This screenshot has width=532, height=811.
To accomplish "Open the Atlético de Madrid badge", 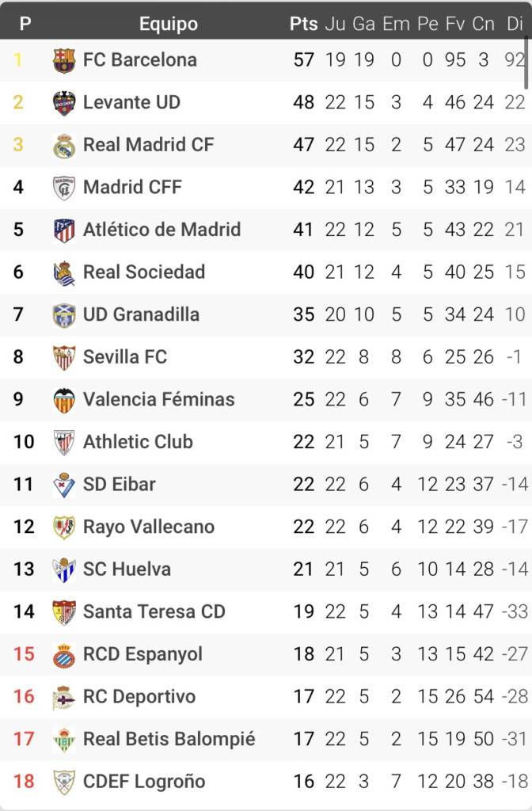I will point(64,230).
